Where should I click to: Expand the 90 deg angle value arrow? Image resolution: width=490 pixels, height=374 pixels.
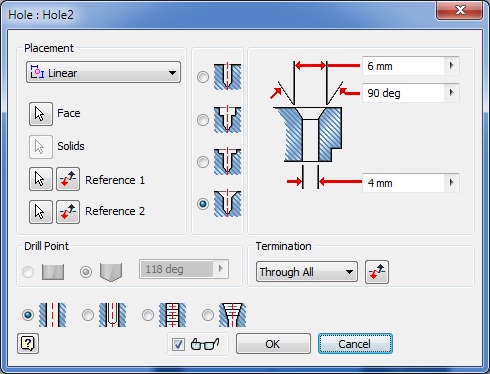click(452, 92)
